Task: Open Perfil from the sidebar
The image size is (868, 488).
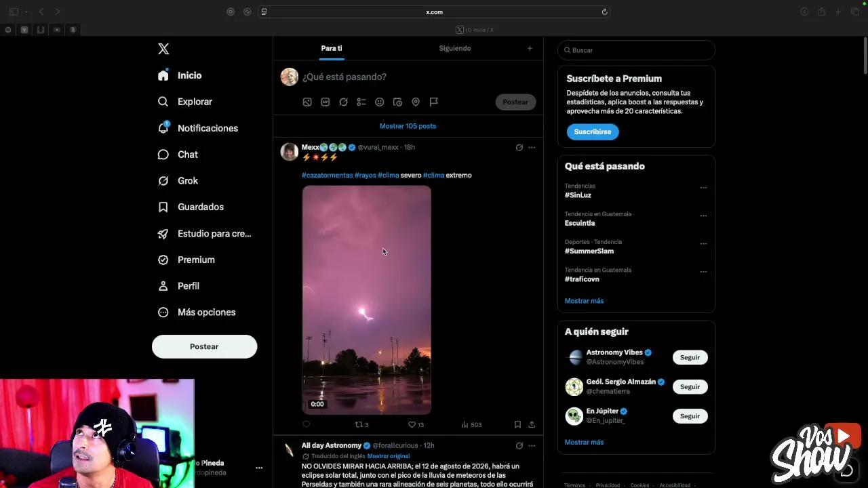Action: point(178,286)
